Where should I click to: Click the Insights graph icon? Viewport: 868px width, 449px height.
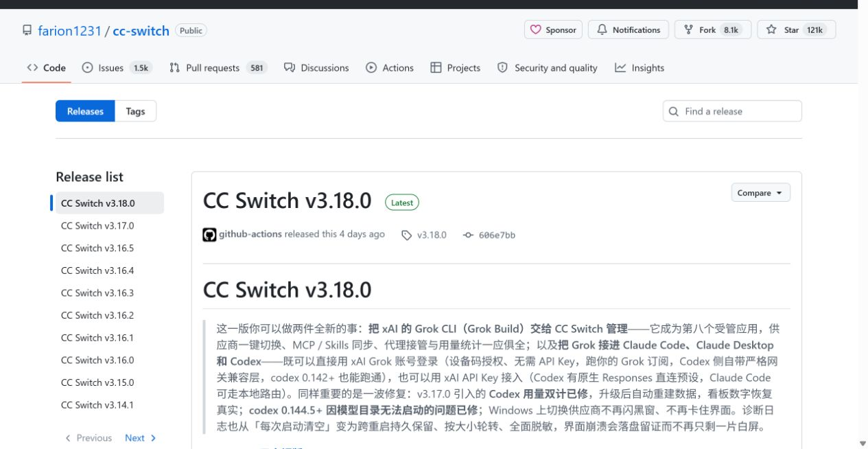click(x=620, y=67)
